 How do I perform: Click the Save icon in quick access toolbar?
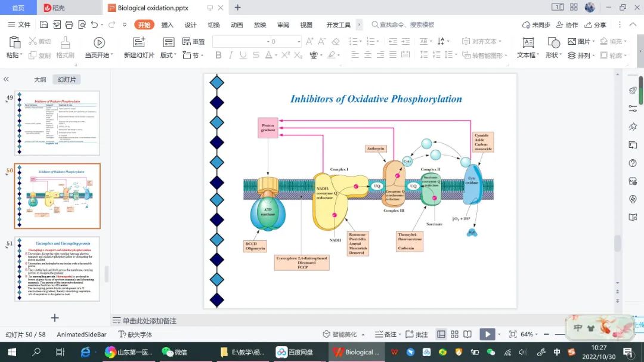[x=44, y=24]
